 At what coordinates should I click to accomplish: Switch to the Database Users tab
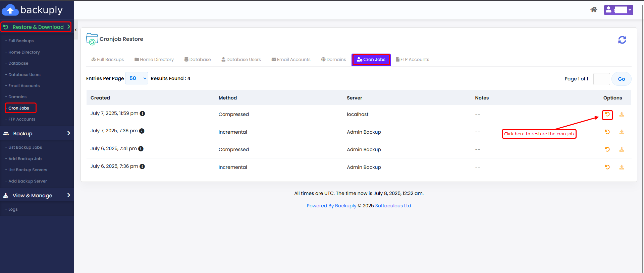coord(241,60)
